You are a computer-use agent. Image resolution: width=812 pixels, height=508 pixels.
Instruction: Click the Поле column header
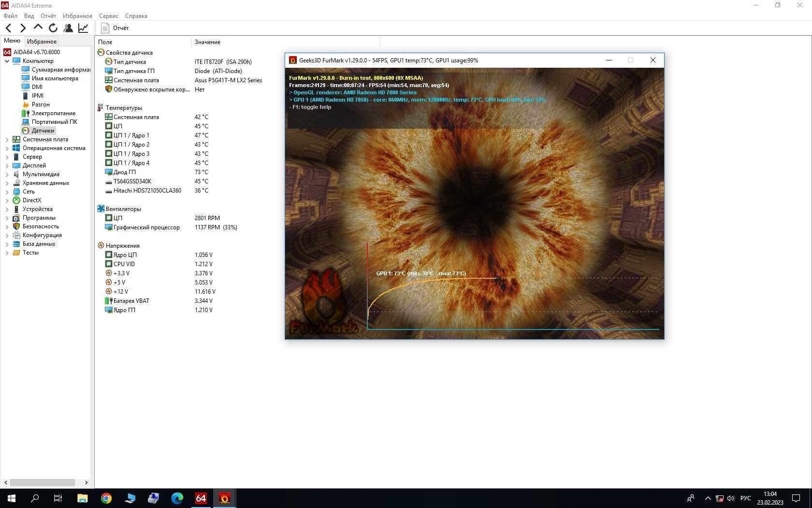[x=143, y=42]
